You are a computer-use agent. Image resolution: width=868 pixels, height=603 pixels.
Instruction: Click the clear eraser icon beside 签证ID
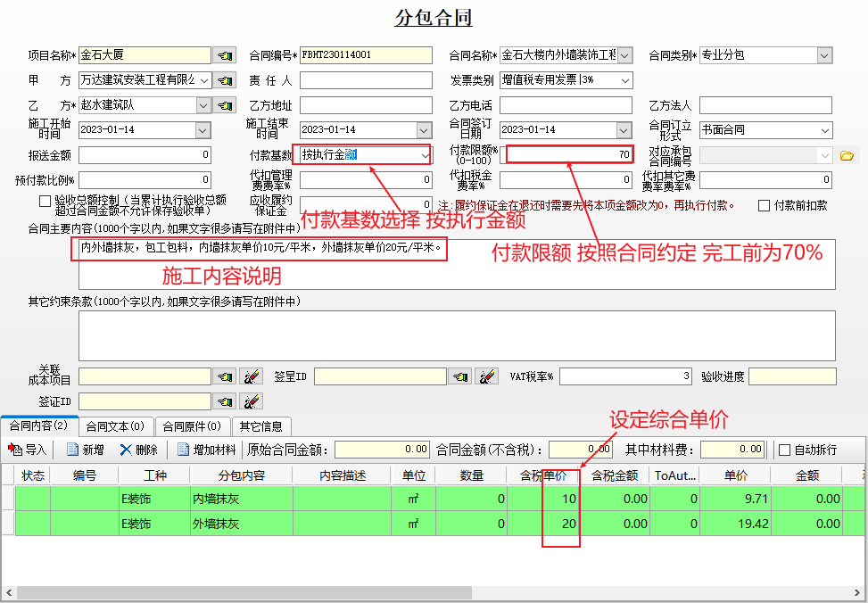[252, 401]
